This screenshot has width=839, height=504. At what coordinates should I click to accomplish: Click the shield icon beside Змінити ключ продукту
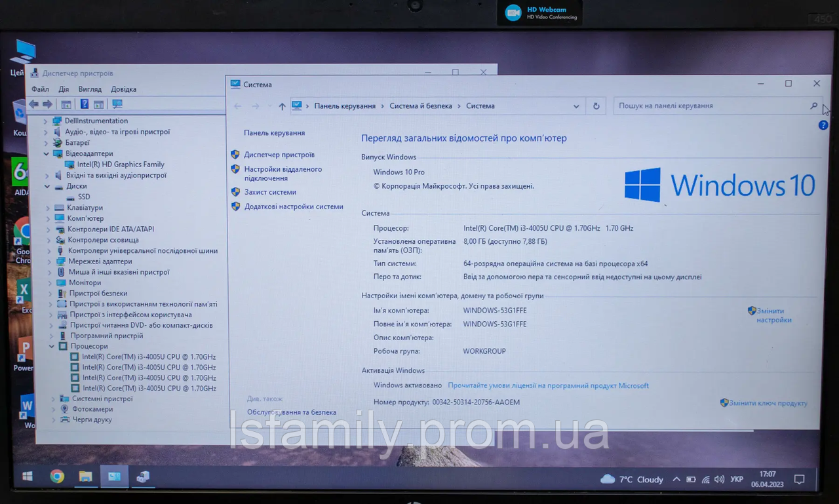pos(724,403)
